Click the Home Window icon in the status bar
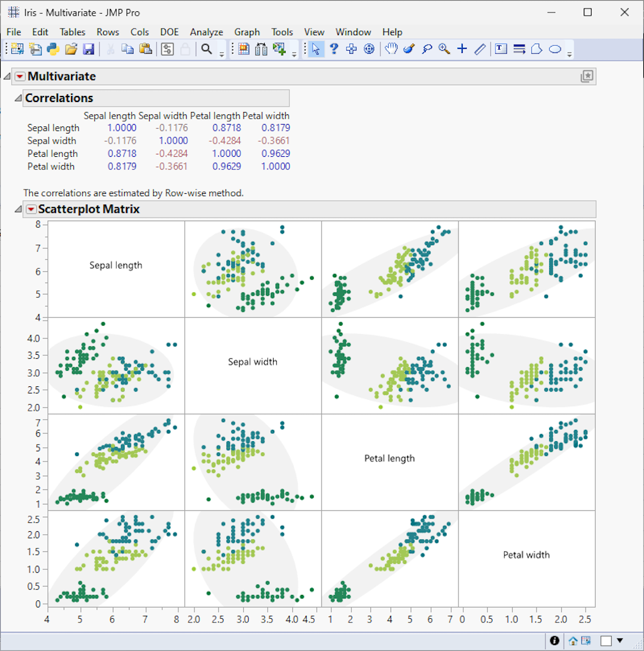Image resolution: width=644 pixels, height=651 pixels. pyautogui.click(x=572, y=640)
